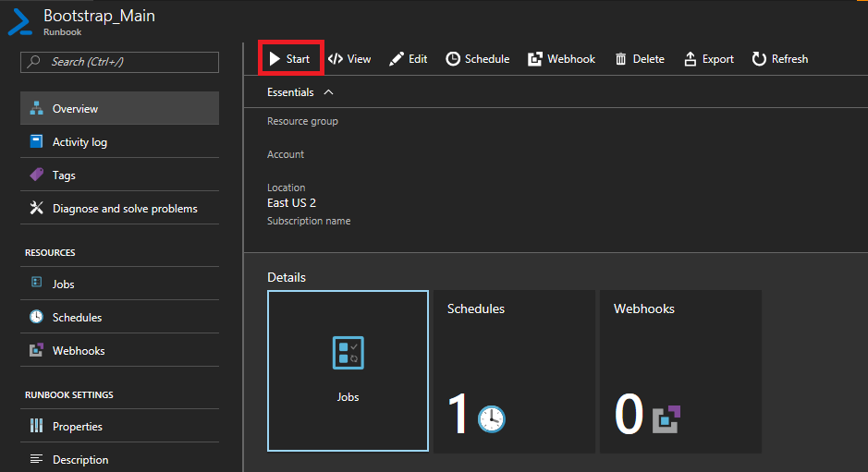This screenshot has height=472, width=868.
Task: Open Description under Runbook Settings
Action: pos(119,459)
